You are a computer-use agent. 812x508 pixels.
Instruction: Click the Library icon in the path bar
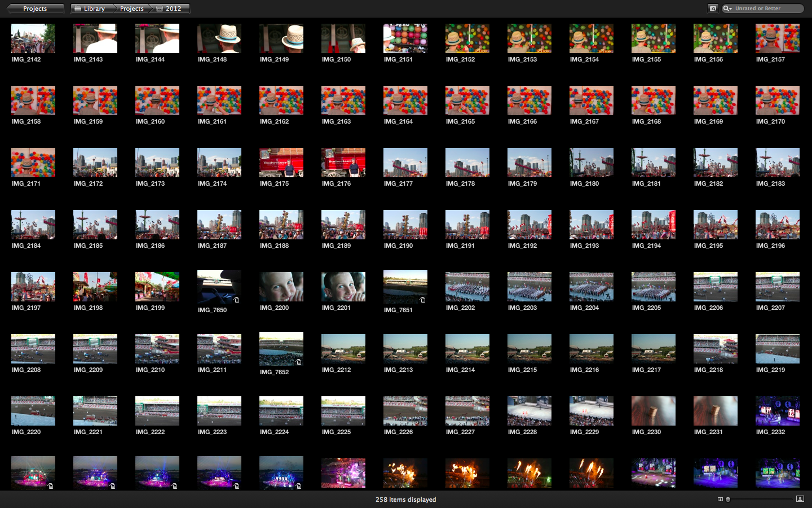click(78, 8)
